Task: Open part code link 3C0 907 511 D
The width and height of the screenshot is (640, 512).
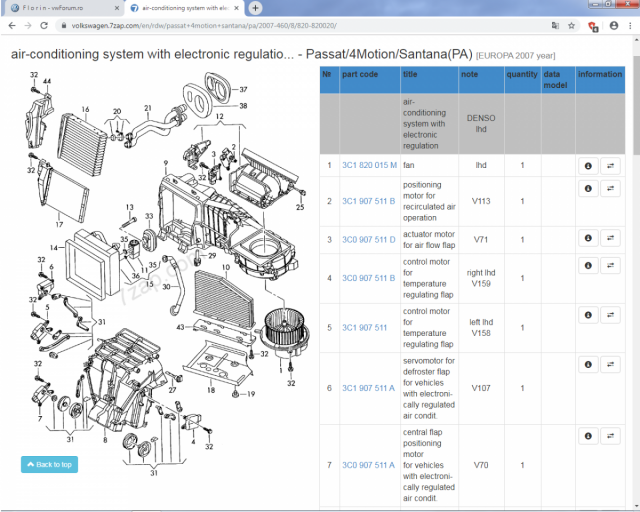Action: tap(368, 239)
